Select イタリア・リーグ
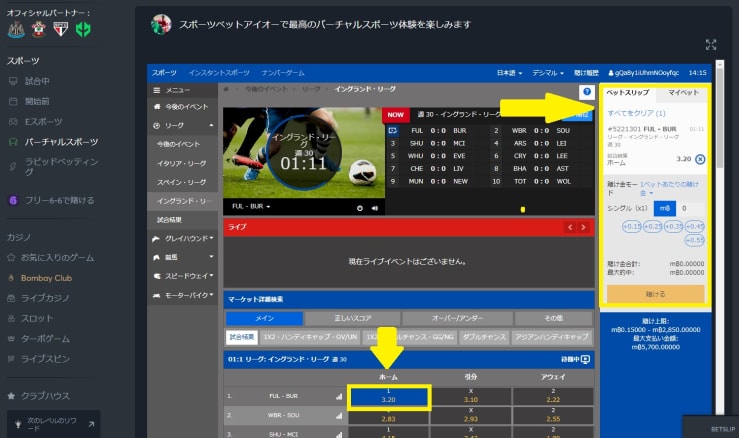Image resolution: width=739 pixels, height=438 pixels. click(x=182, y=163)
